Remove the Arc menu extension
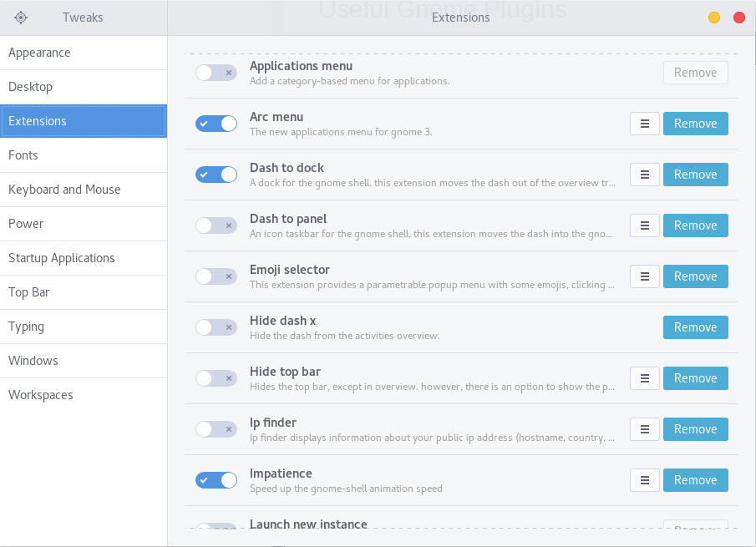Image resolution: width=756 pixels, height=547 pixels. pos(695,124)
